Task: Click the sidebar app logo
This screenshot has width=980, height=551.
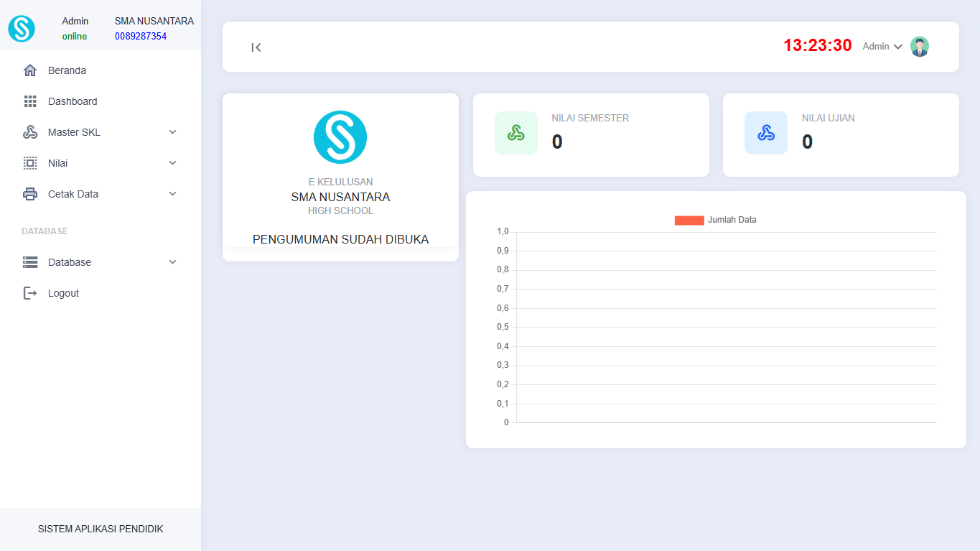Action: pyautogui.click(x=22, y=29)
